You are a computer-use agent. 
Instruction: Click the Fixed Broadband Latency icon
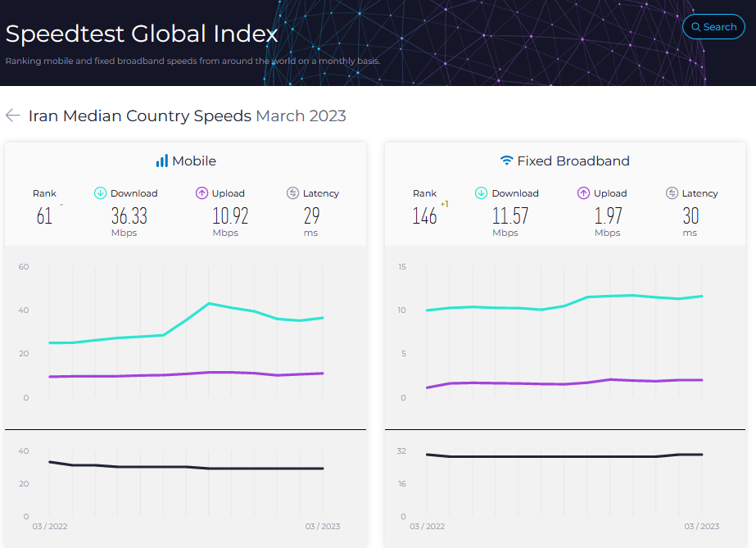coord(672,193)
